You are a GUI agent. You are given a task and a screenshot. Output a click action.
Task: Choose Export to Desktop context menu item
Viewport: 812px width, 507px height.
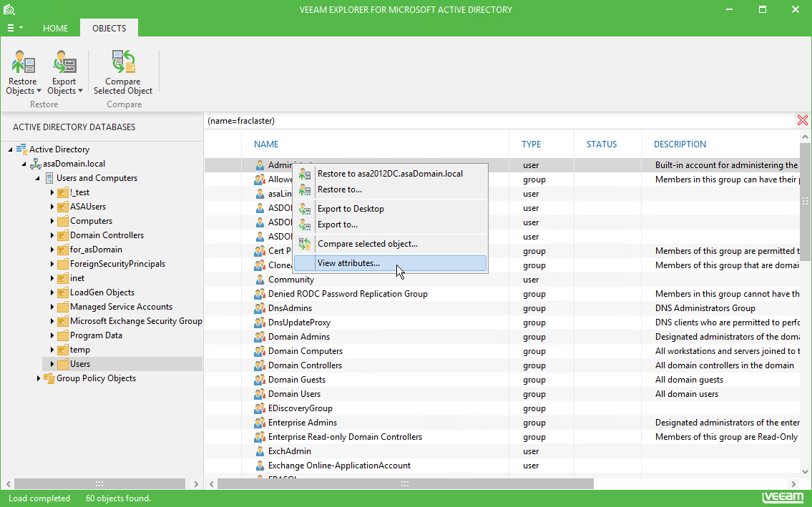coord(391,210)
